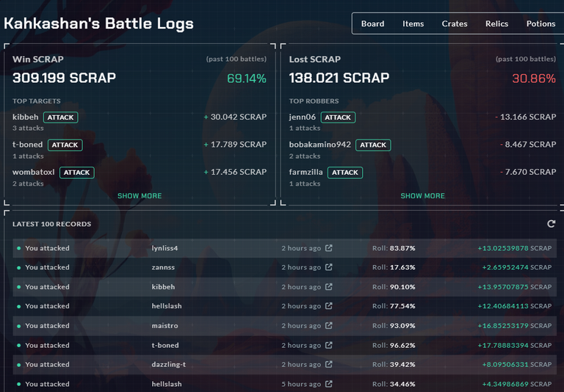Click the 309.199 SCRAP win total

(64, 78)
